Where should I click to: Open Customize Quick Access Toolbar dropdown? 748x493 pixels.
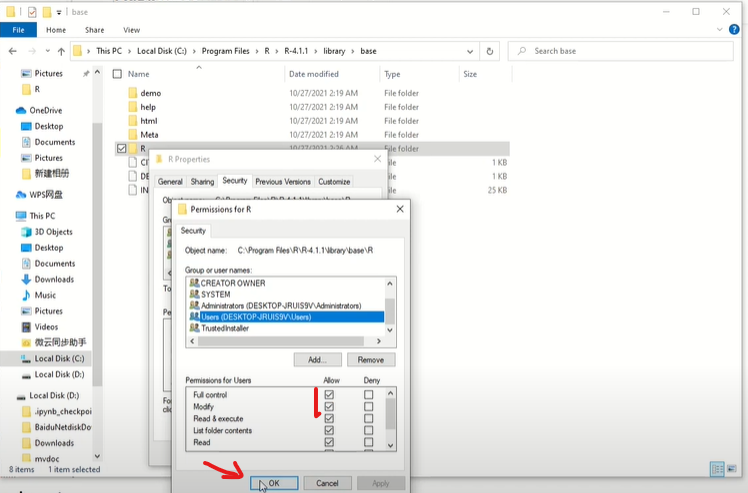[59, 12]
